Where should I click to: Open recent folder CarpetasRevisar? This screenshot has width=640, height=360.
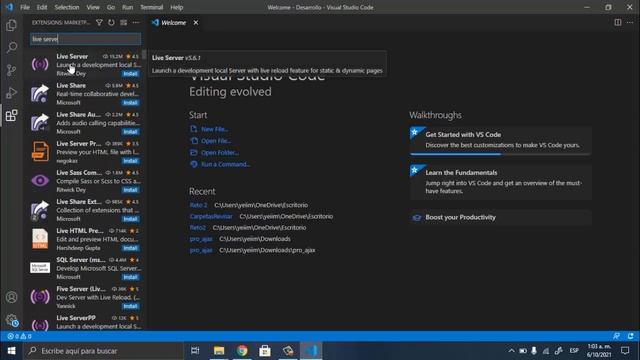tap(211, 217)
